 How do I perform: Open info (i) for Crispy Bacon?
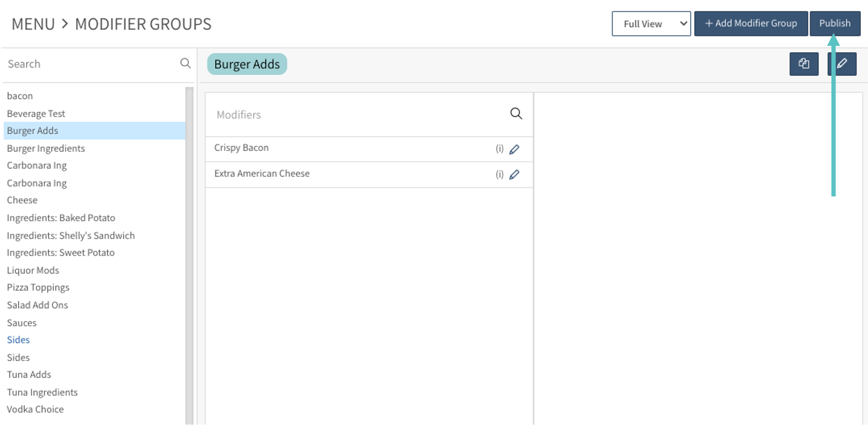pyautogui.click(x=499, y=149)
